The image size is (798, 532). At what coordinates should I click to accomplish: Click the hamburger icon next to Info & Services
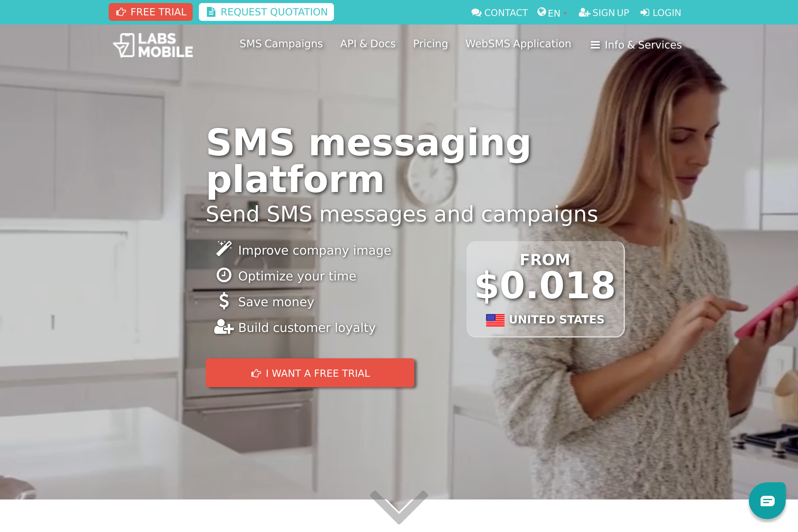[595, 45]
